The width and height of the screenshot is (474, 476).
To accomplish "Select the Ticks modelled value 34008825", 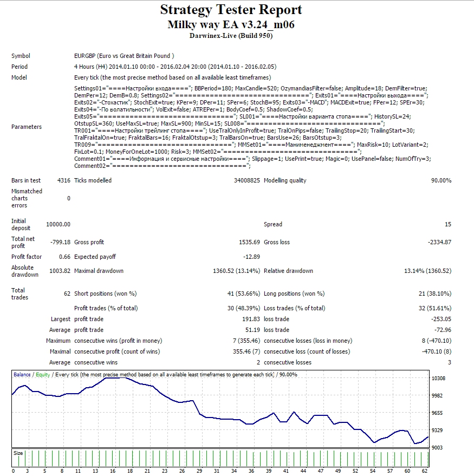I will point(247,180).
